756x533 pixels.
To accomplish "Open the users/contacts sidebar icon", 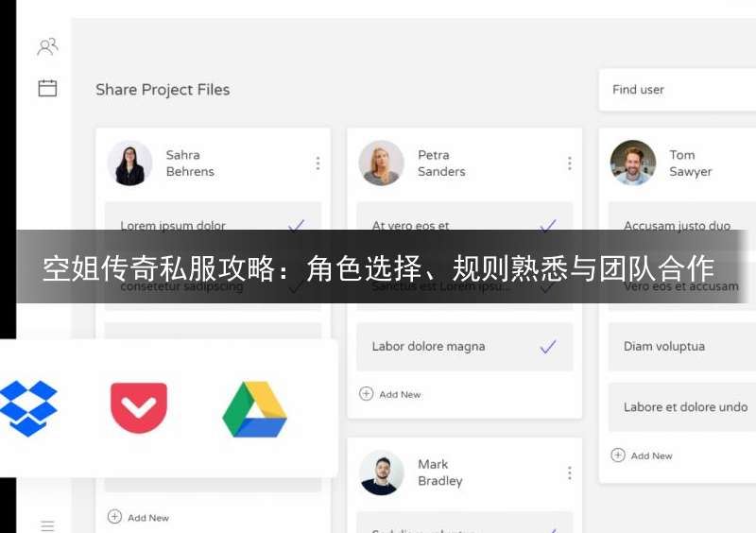I will [48, 47].
